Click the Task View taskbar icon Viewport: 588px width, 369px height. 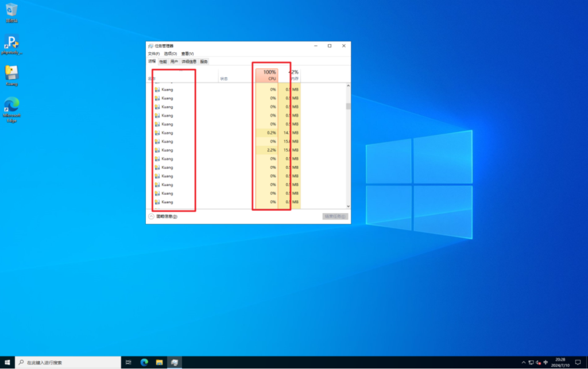tap(129, 363)
